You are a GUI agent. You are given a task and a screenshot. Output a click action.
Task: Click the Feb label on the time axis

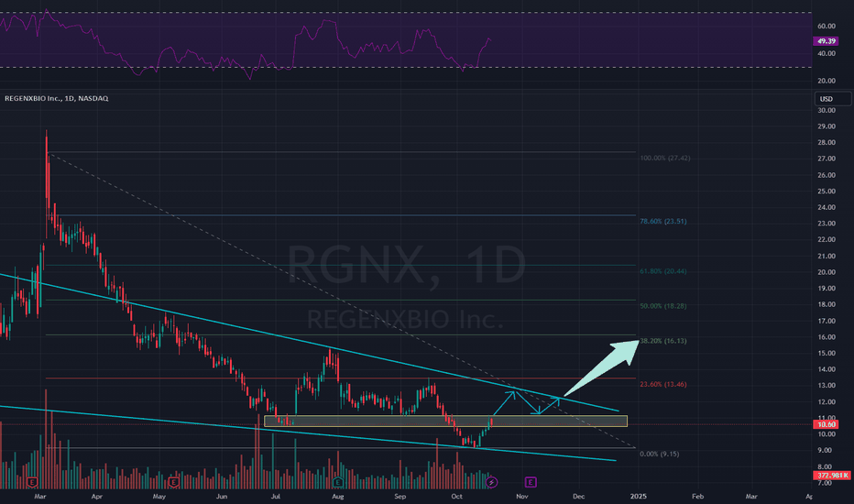(697, 497)
